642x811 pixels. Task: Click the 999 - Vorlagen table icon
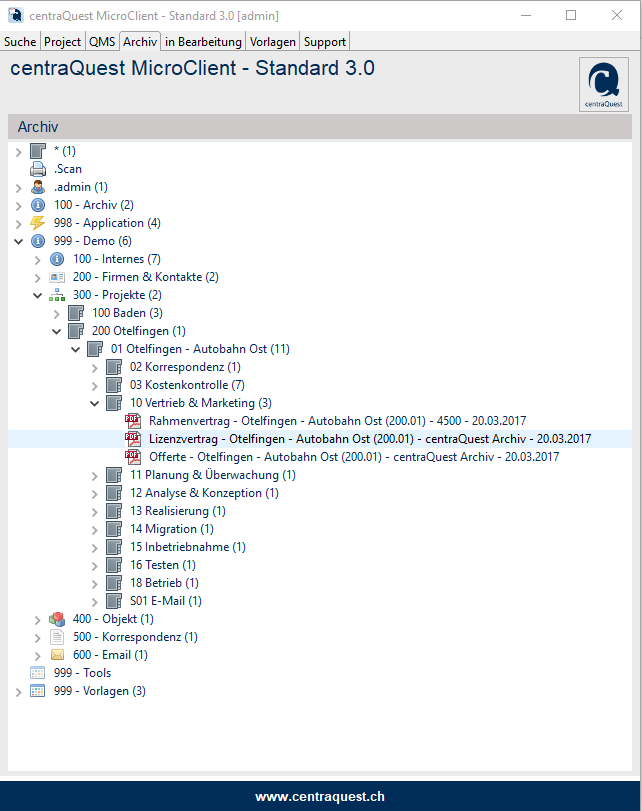[38, 691]
